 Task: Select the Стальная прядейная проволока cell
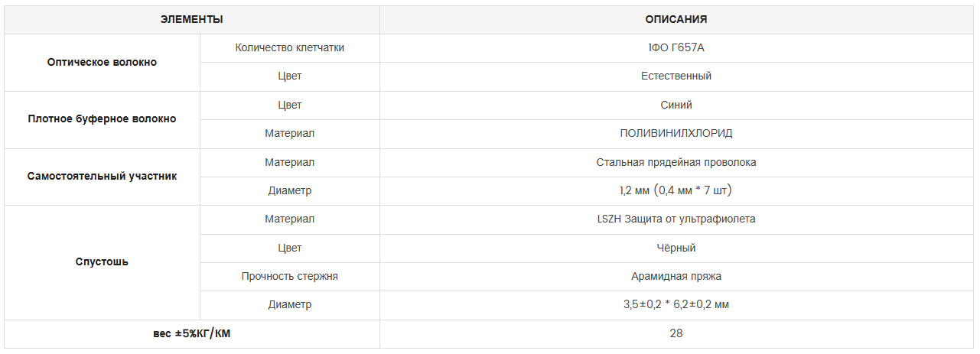coord(676,163)
